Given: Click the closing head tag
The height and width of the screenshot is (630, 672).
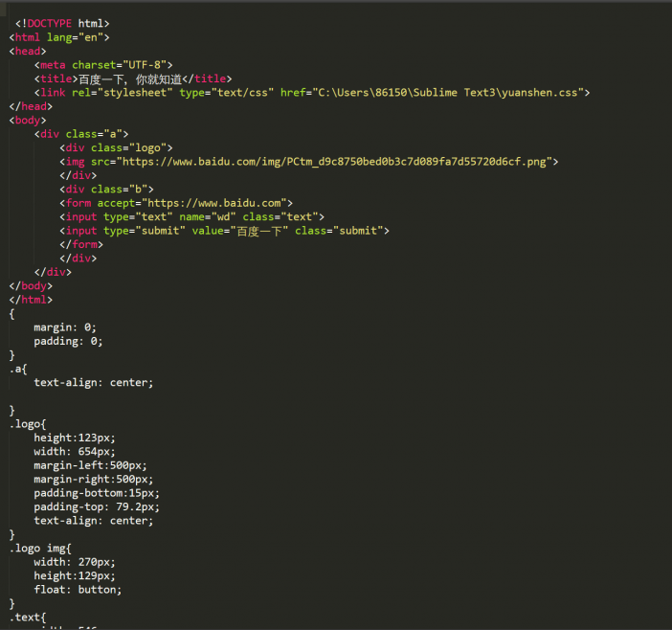Looking at the screenshot, I should tap(31, 106).
